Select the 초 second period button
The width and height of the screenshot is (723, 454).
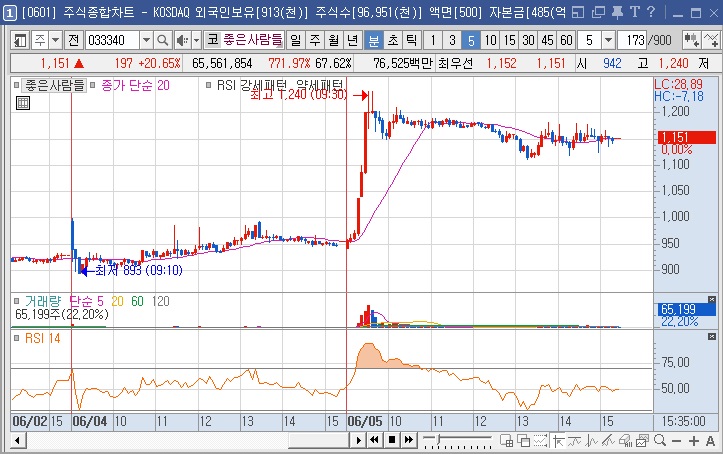click(x=393, y=41)
